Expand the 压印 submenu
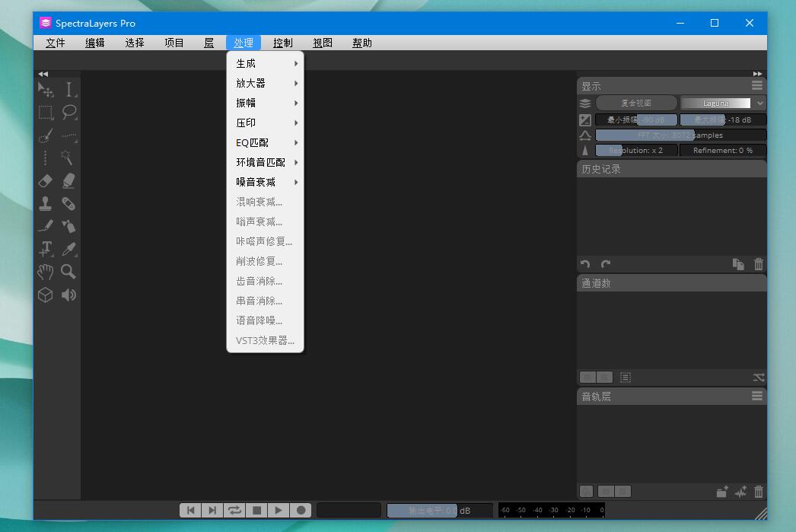Screen dimensions: 796x532 point(265,123)
